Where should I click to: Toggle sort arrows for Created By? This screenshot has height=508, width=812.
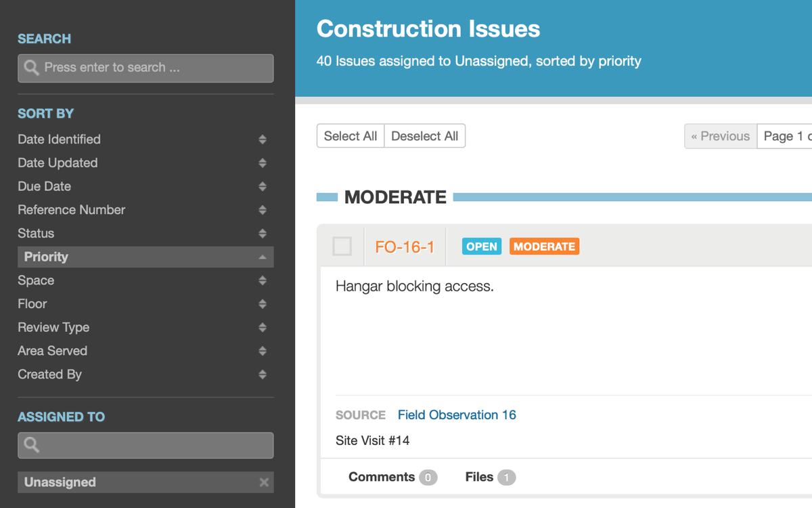[x=263, y=375]
